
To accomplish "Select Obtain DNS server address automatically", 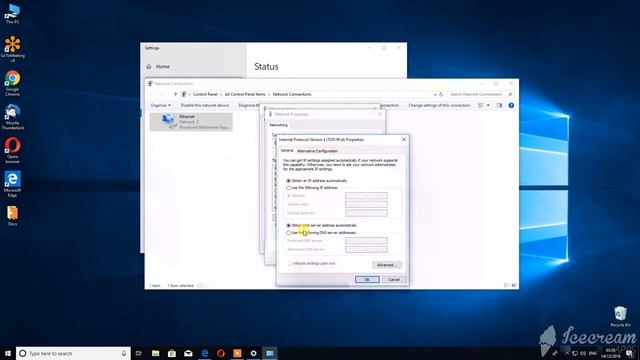I will (x=289, y=225).
